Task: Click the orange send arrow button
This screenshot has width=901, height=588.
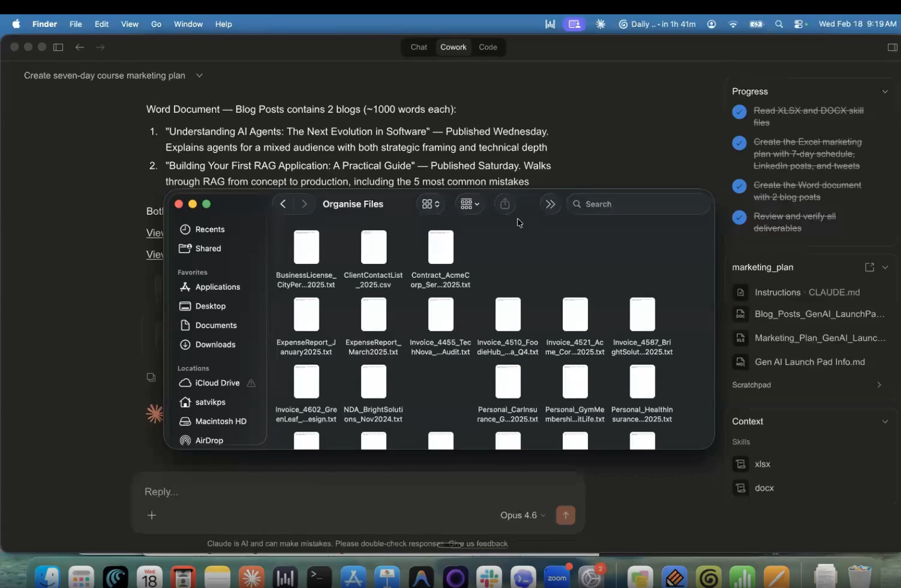Action: click(x=566, y=515)
